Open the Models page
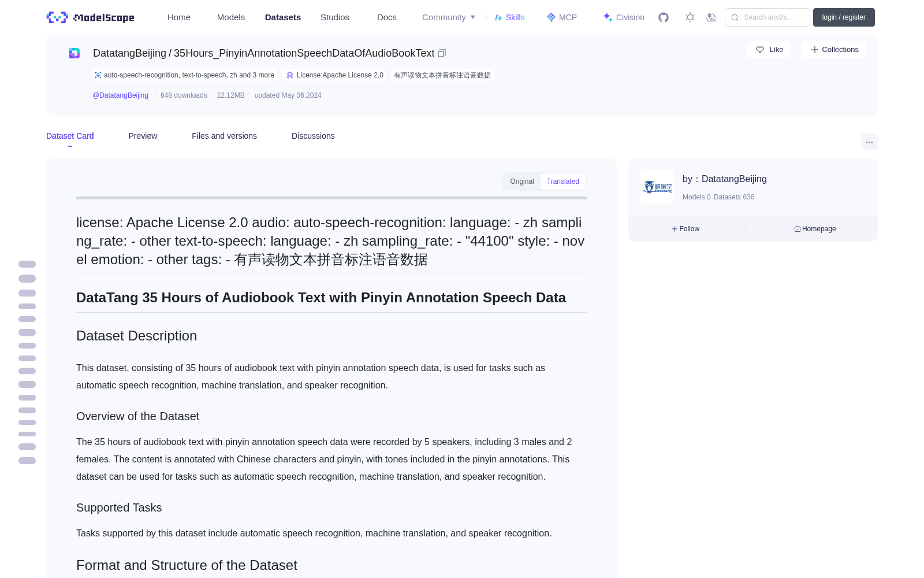This screenshot has height=578, width=924. click(x=231, y=17)
